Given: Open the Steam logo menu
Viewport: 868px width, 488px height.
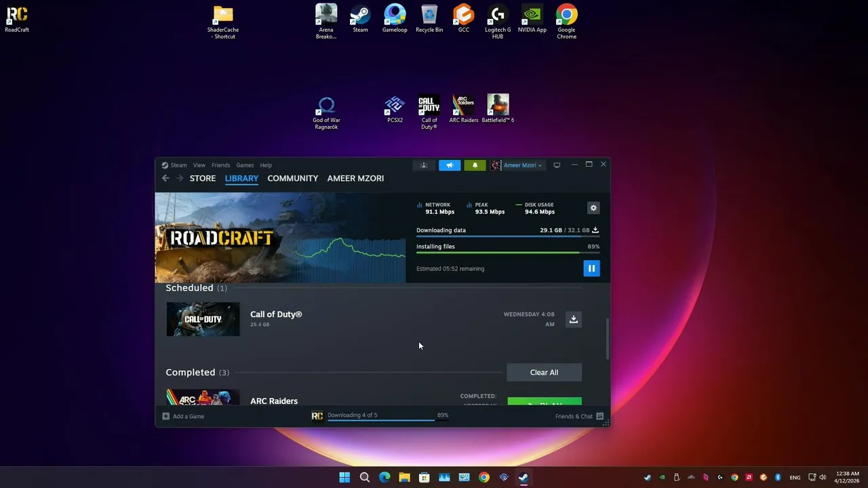Looking at the screenshot, I should pos(174,165).
